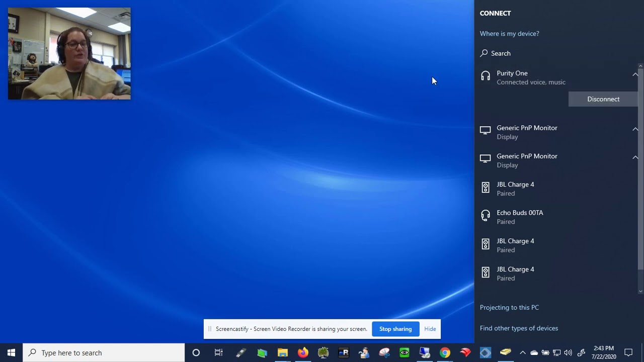
Task: Open the 'Where is my device?' link
Action: [509, 34]
